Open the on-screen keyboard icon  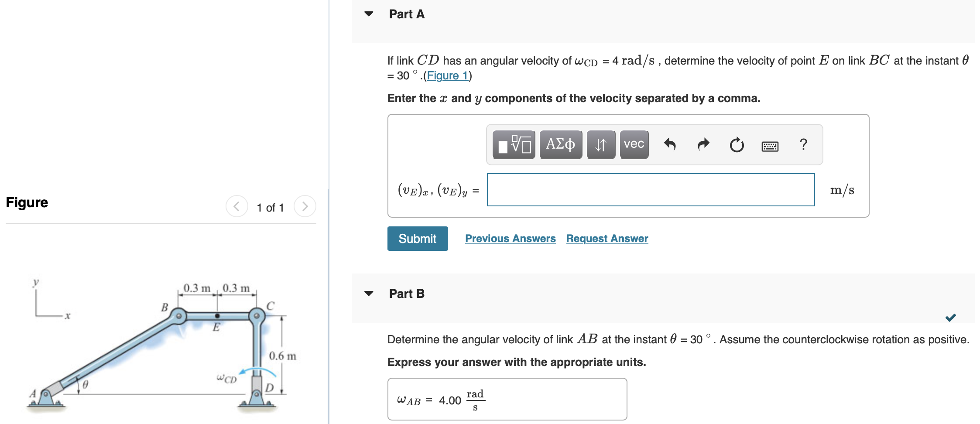pyautogui.click(x=770, y=146)
